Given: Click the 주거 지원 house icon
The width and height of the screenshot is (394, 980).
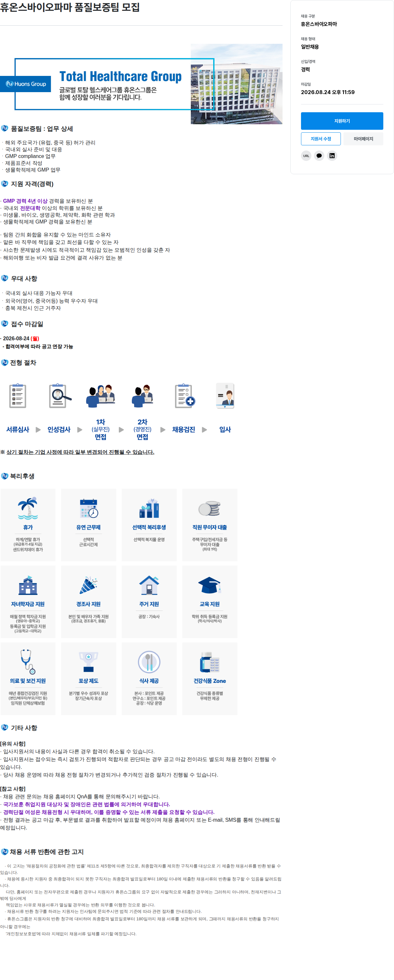Looking at the screenshot, I should point(149,585).
